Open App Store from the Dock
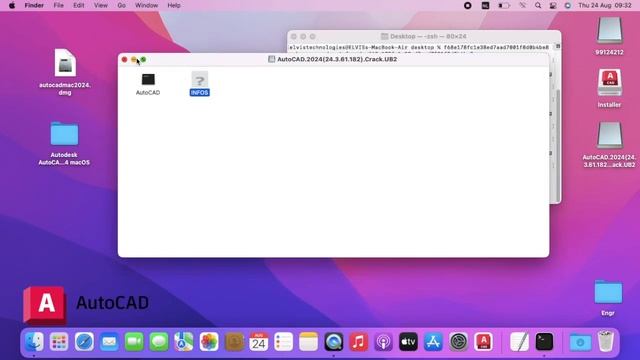The image size is (640, 360). pyautogui.click(x=433, y=342)
